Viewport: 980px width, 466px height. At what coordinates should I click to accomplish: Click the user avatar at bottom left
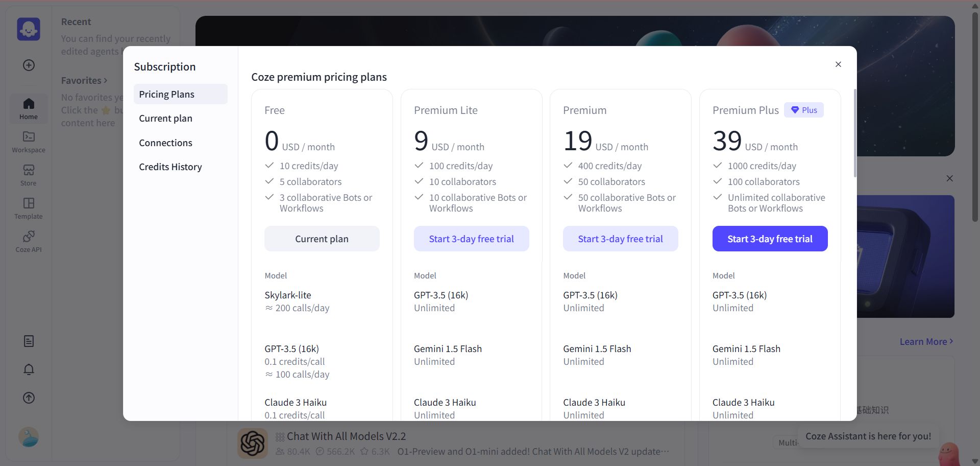29,437
